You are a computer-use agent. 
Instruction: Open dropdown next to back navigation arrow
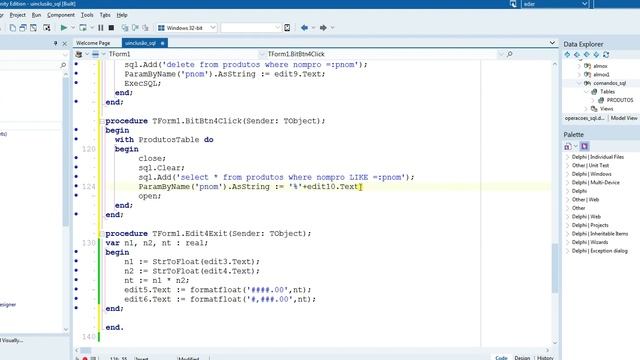click(x=313, y=28)
